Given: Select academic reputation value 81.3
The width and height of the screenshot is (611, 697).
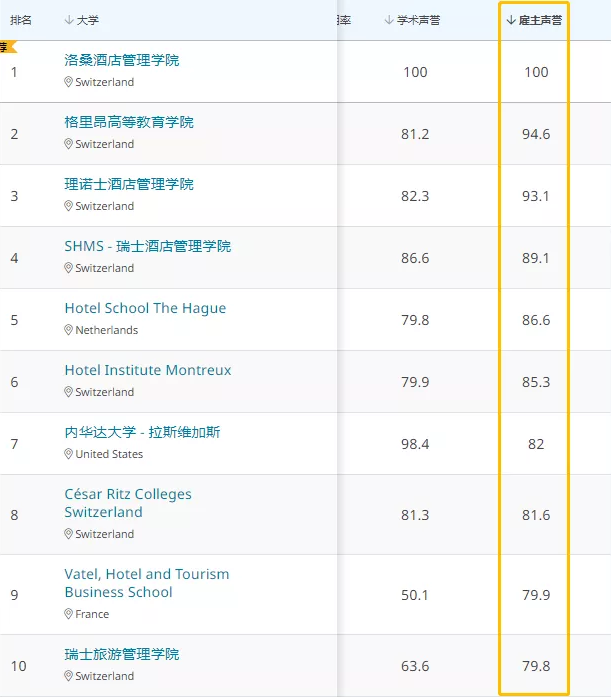Looking at the screenshot, I should pos(415,515).
